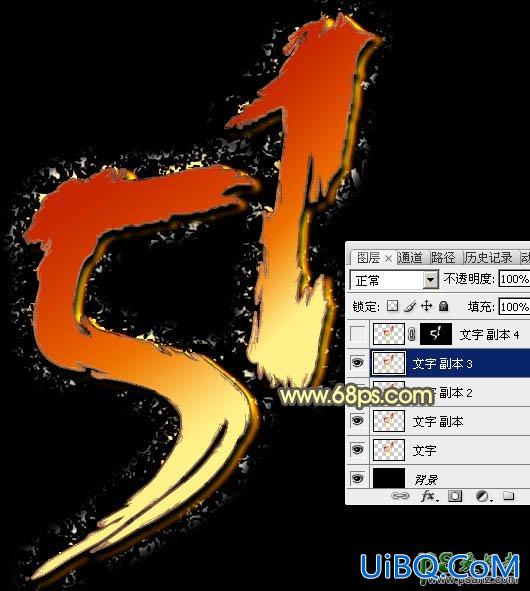
Task: Switch to the 历史记录 tab
Action: point(488,258)
